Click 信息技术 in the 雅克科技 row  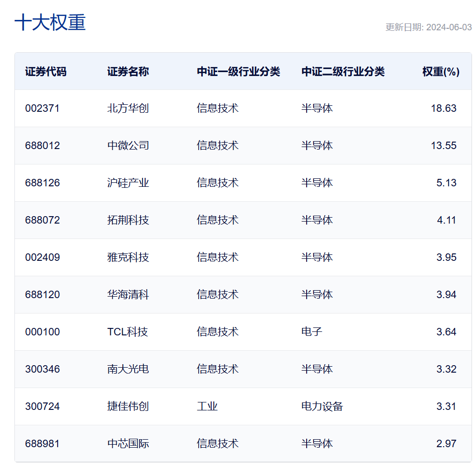217,257
